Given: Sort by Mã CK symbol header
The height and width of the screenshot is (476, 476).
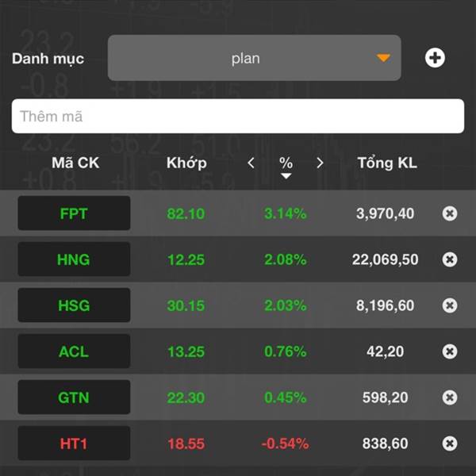Looking at the screenshot, I should tap(75, 163).
